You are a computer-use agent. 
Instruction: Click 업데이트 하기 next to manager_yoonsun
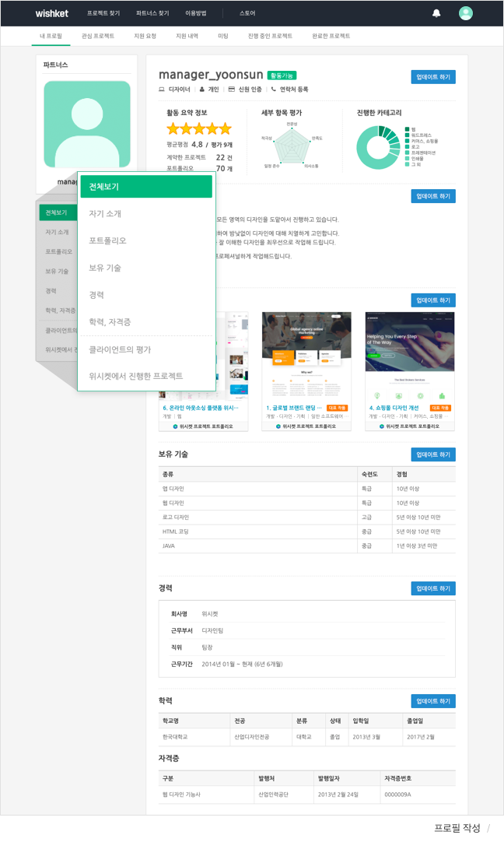433,77
